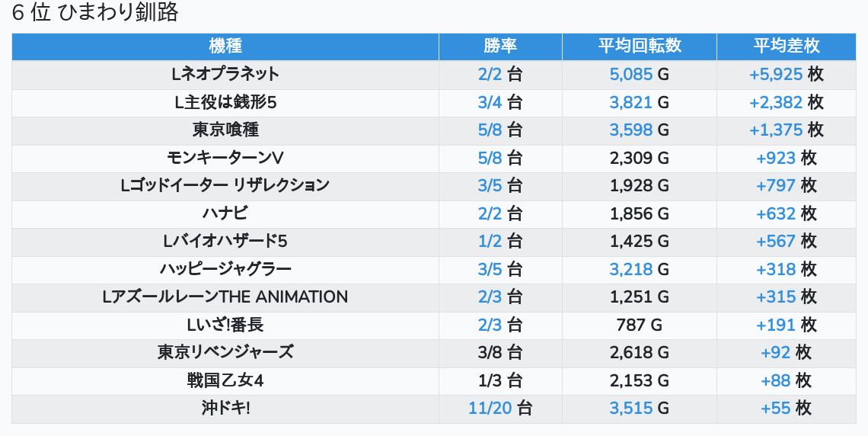
Task: Select the 平均差枚 column header
Action: pyautogui.click(x=787, y=46)
